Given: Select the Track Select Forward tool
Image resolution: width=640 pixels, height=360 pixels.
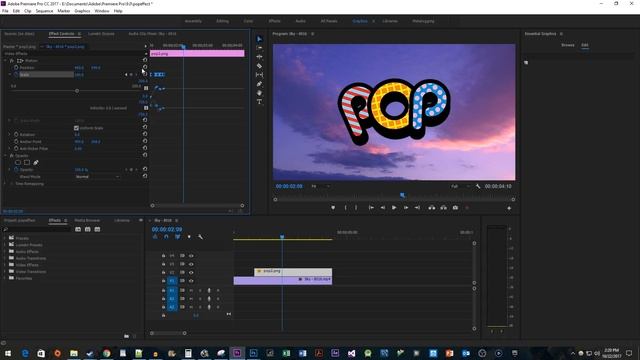Looking at the screenshot, I should (260, 48).
